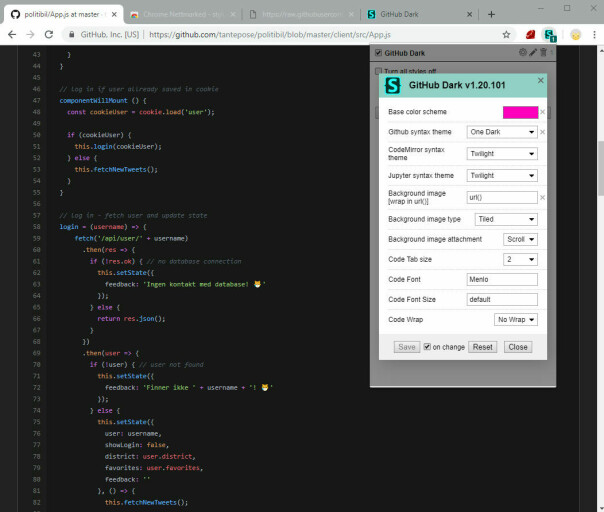Go forward in browser history
This screenshot has height=512, width=604.
(x=30, y=35)
